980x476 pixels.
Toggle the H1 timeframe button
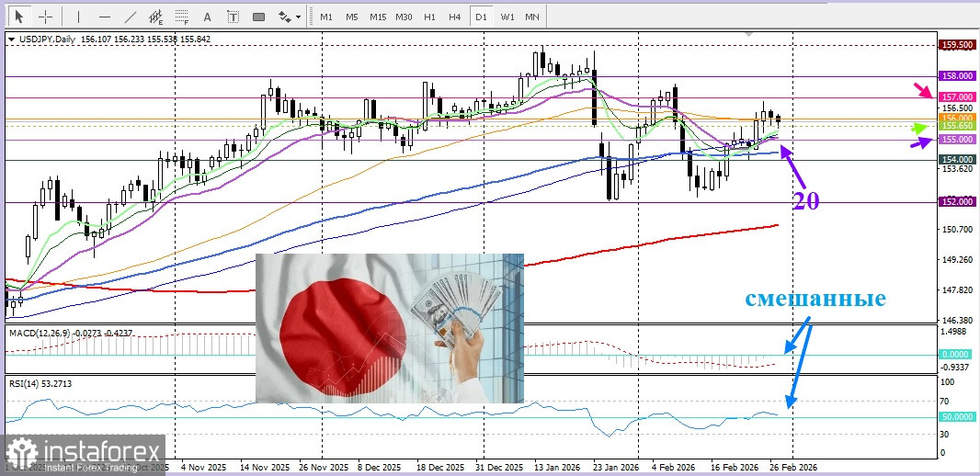(x=429, y=17)
